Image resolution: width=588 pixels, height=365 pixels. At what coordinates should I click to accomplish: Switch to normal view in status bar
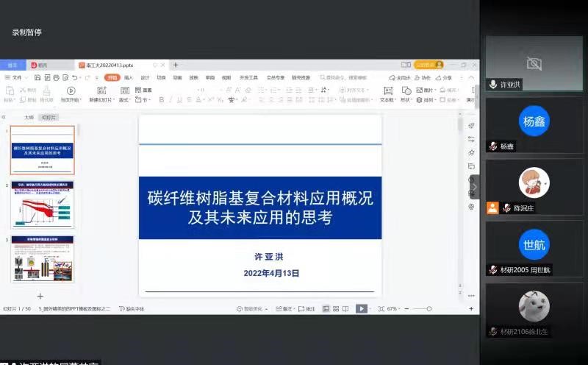[326, 309]
